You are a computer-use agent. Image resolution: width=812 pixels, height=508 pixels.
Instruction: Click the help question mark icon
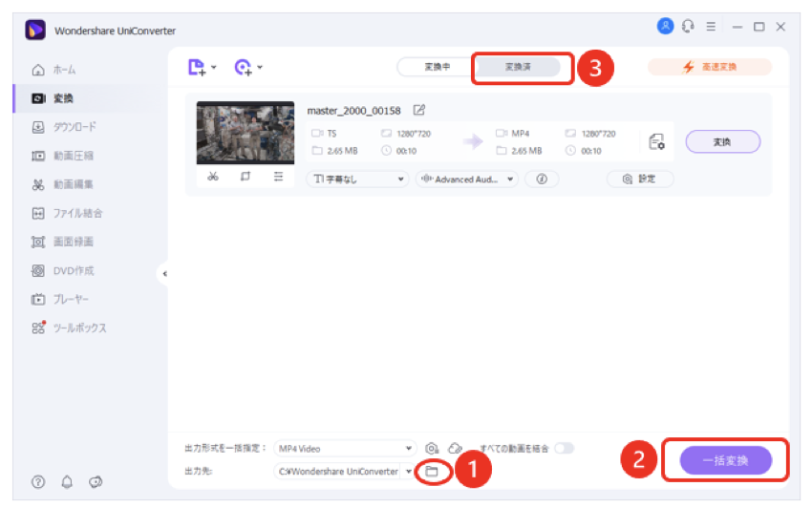tap(38, 482)
